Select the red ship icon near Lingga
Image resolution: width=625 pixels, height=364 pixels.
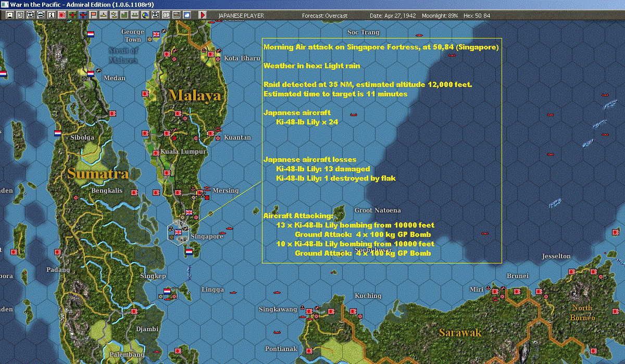[233, 292]
